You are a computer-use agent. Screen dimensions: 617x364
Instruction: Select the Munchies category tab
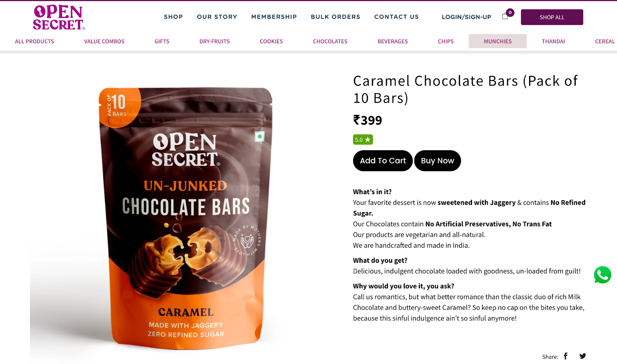[498, 41]
